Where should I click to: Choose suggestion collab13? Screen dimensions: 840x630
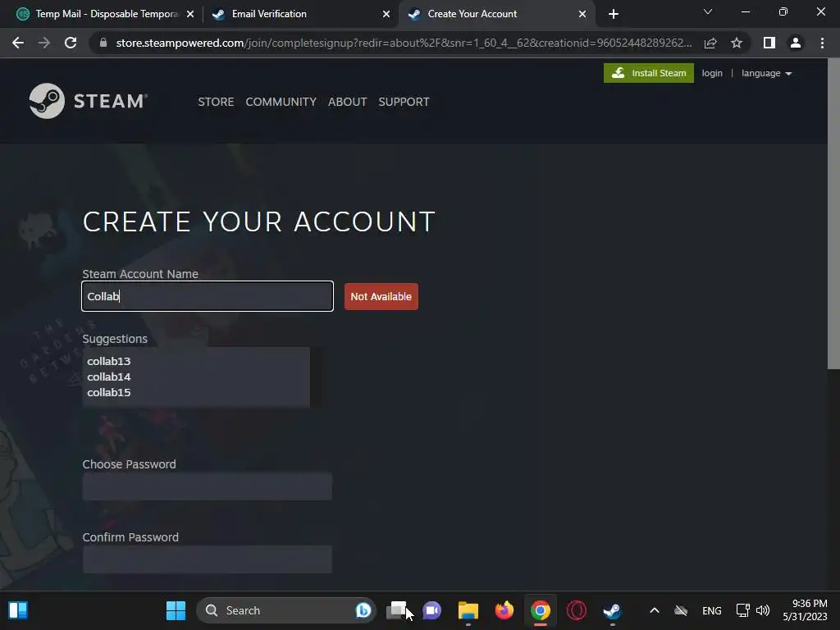coord(109,361)
